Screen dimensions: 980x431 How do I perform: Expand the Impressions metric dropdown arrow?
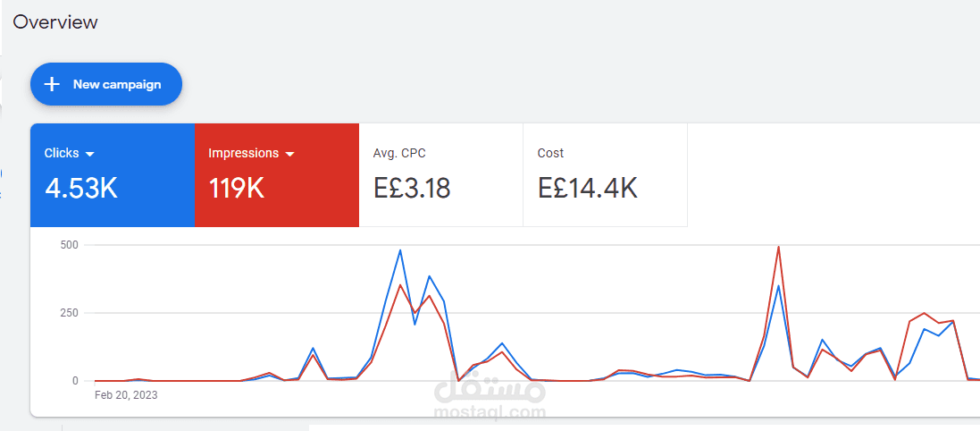coord(290,154)
